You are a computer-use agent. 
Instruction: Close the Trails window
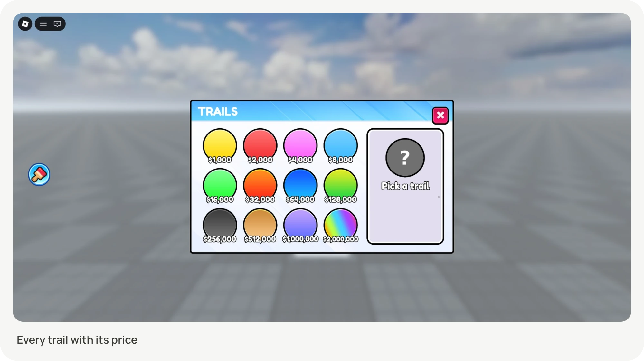(x=440, y=115)
